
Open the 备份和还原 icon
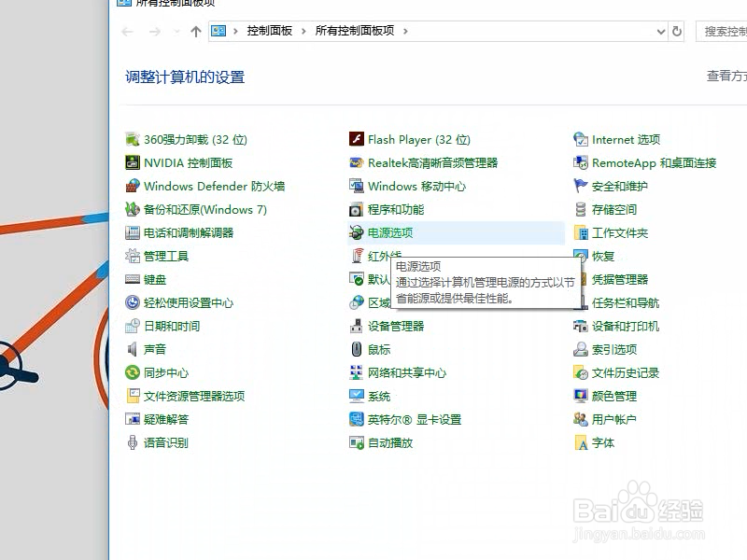point(132,209)
